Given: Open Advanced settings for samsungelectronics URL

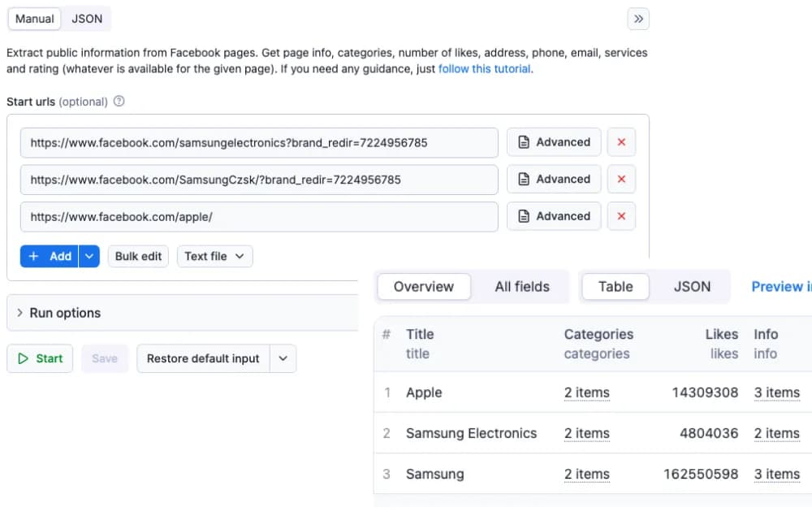Looking at the screenshot, I should click(554, 142).
